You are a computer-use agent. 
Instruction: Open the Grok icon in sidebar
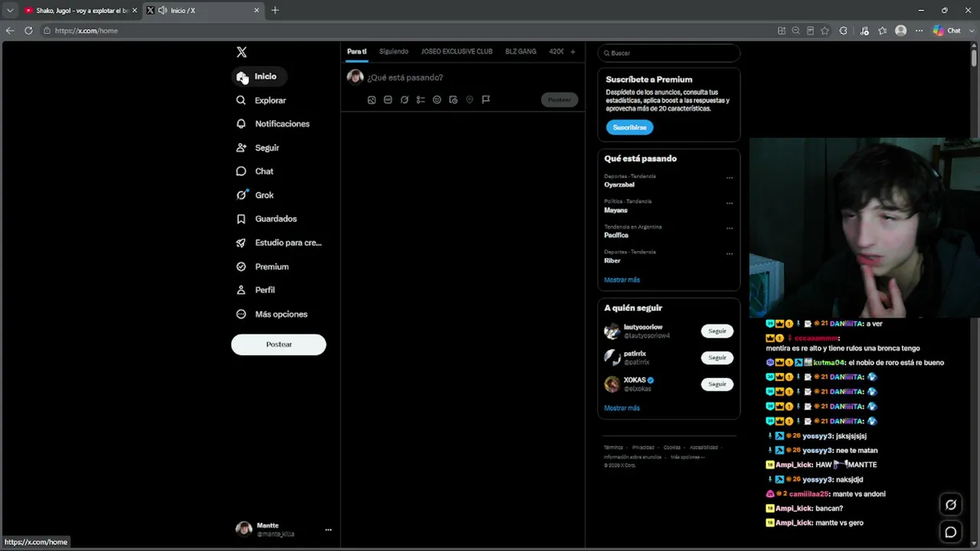coord(241,195)
